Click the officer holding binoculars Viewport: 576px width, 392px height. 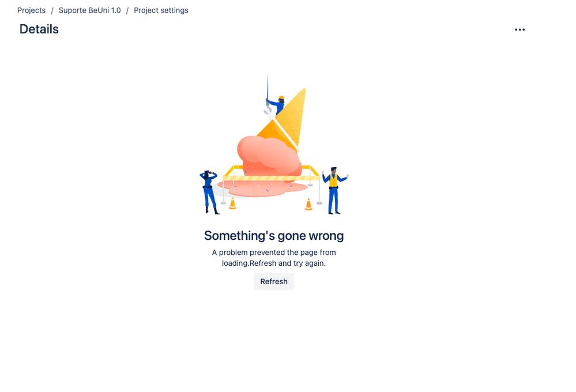click(209, 192)
